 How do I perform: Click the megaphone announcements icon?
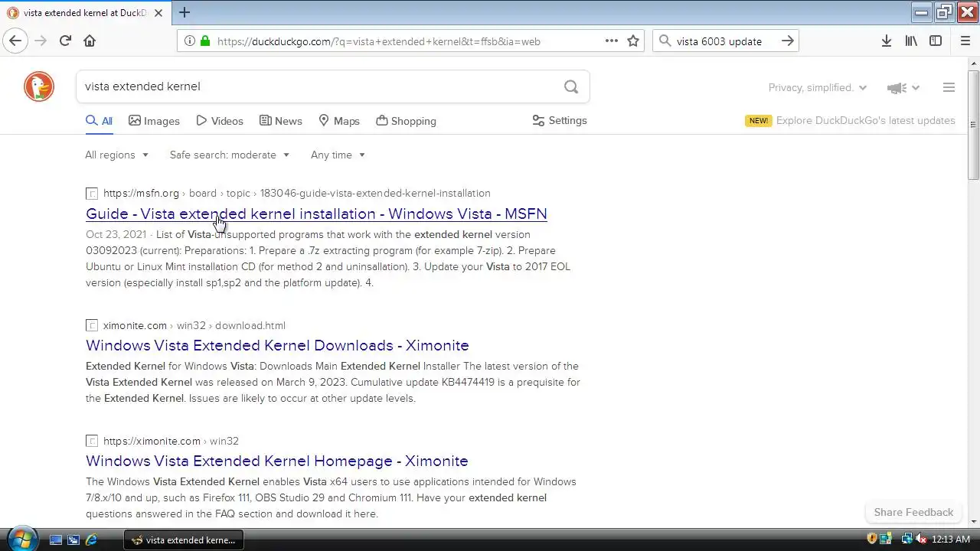coord(897,88)
